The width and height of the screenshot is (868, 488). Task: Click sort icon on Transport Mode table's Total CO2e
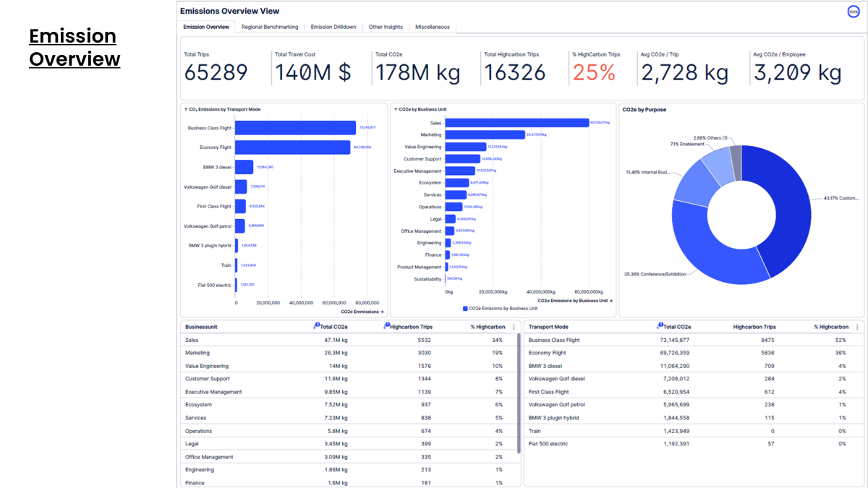pyautogui.click(x=660, y=327)
